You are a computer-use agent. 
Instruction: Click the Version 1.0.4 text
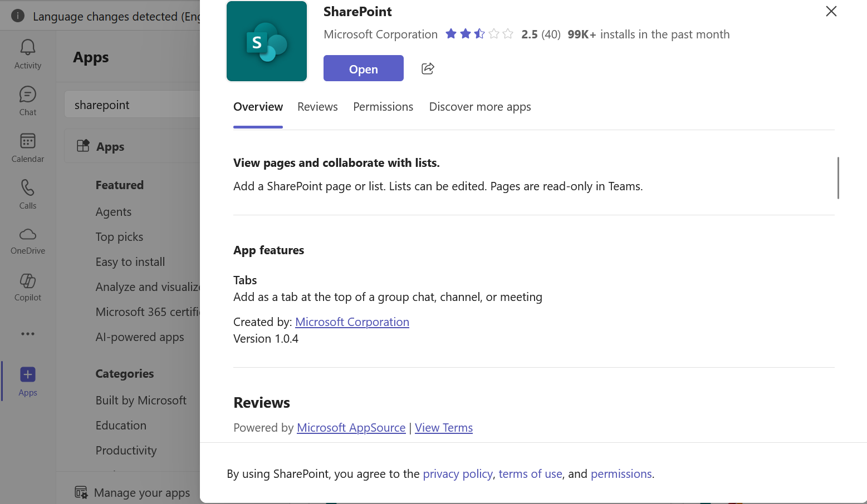[x=266, y=339]
